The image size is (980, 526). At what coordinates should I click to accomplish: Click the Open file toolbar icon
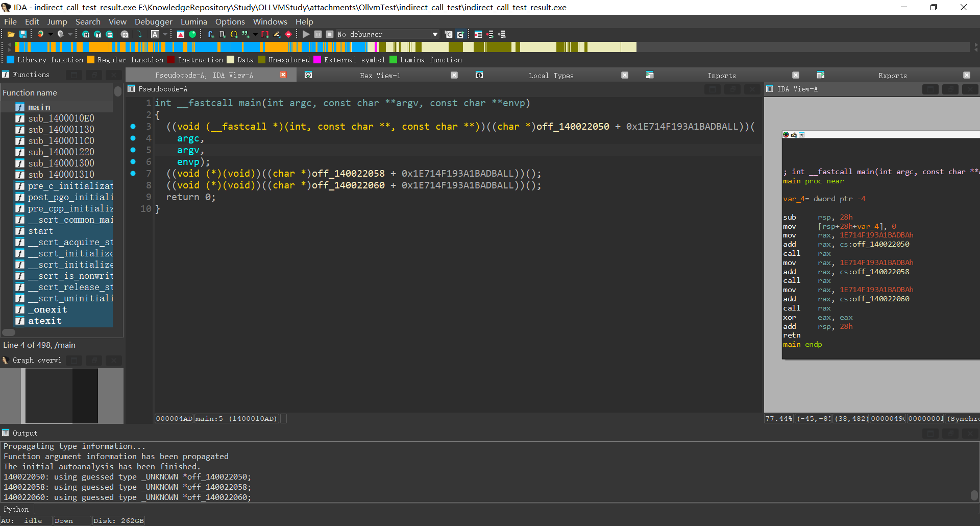[11, 34]
